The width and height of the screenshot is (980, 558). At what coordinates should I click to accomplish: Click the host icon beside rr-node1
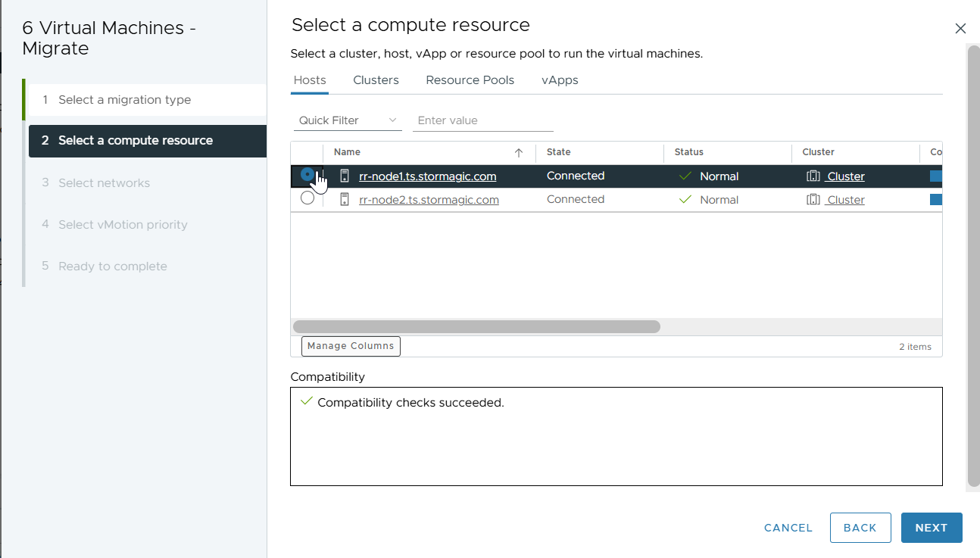[345, 176]
